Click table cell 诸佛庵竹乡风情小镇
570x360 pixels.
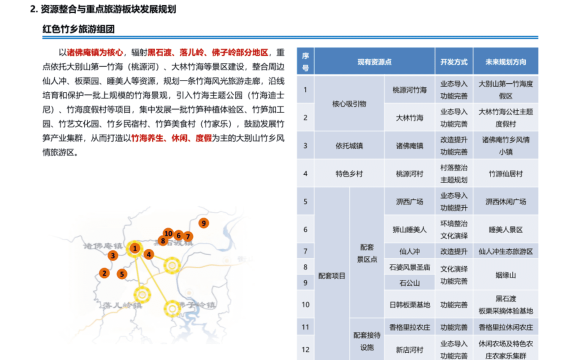tap(506, 145)
